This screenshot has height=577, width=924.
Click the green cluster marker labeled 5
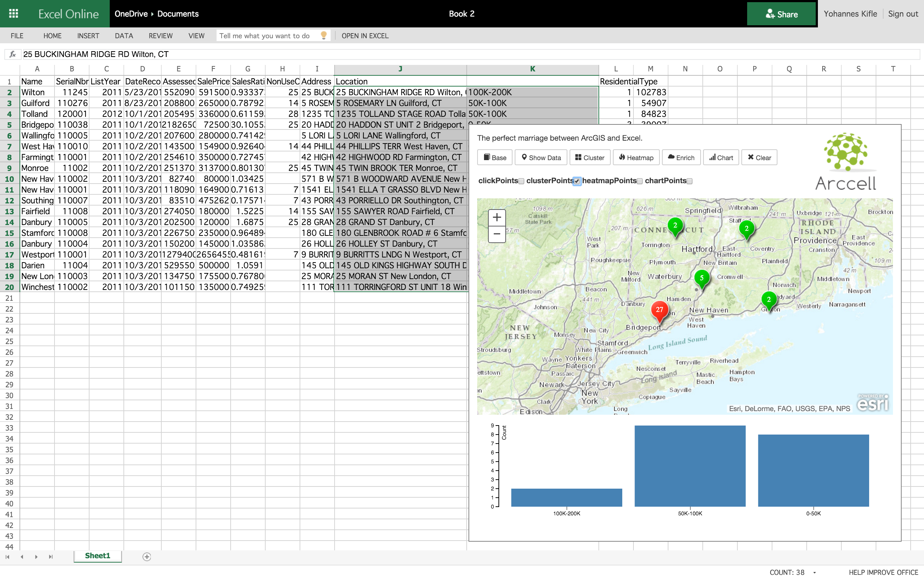tap(701, 278)
